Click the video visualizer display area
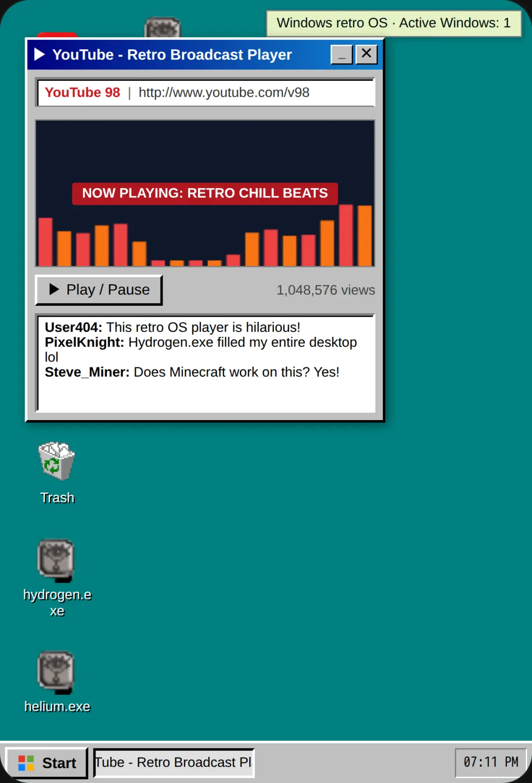 (205, 193)
